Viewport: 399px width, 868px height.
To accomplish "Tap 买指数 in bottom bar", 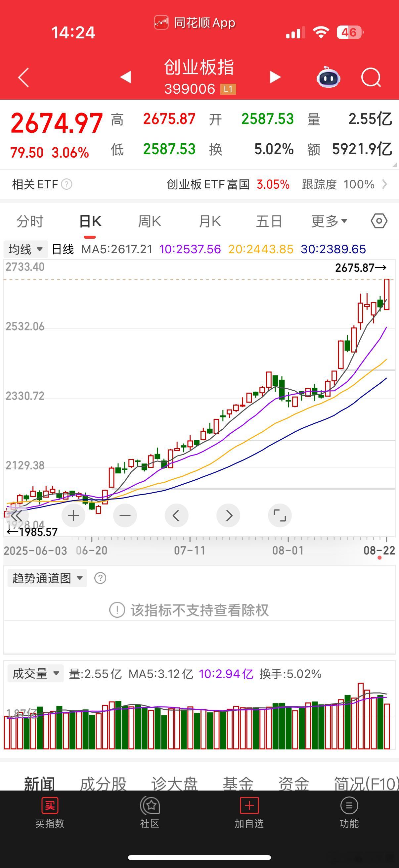I will point(50,813).
